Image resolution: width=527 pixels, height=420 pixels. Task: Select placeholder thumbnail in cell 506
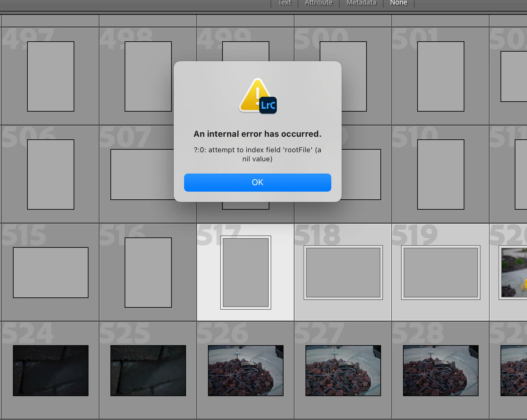coord(51,175)
